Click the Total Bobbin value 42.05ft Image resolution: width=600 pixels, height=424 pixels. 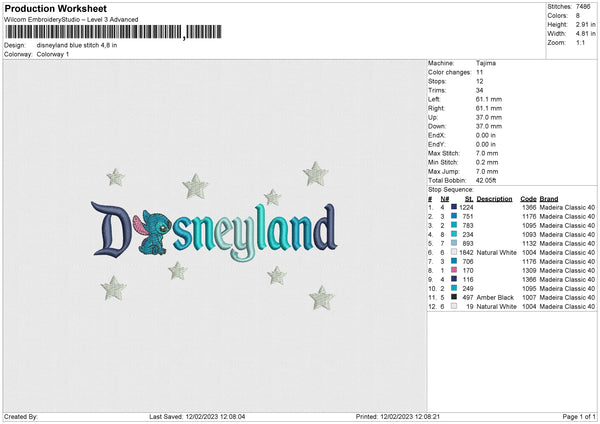click(x=486, y=180)
